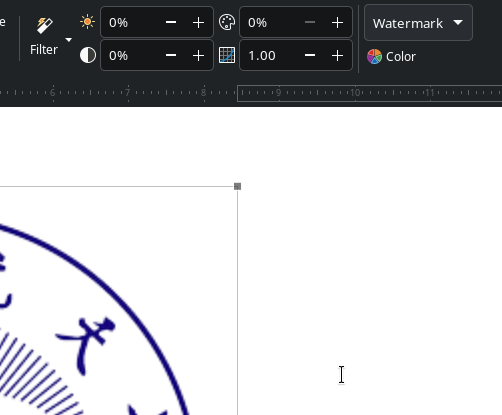Click the contrast half-circle icon
This screenshot has width=502, height=415.
[88, 55]
